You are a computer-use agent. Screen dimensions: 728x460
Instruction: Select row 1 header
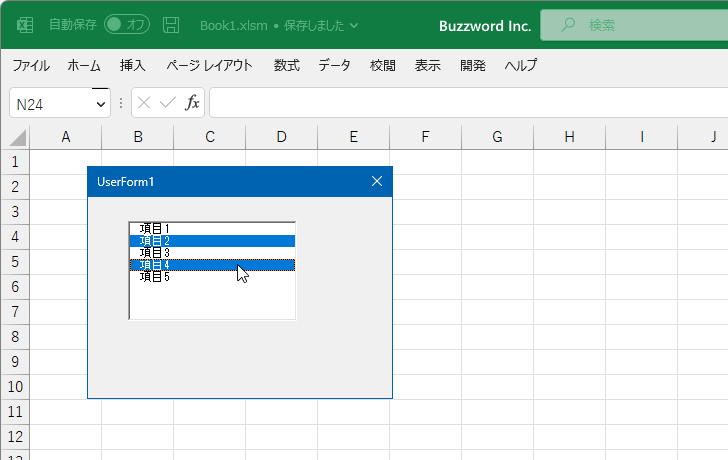point(15,162)
